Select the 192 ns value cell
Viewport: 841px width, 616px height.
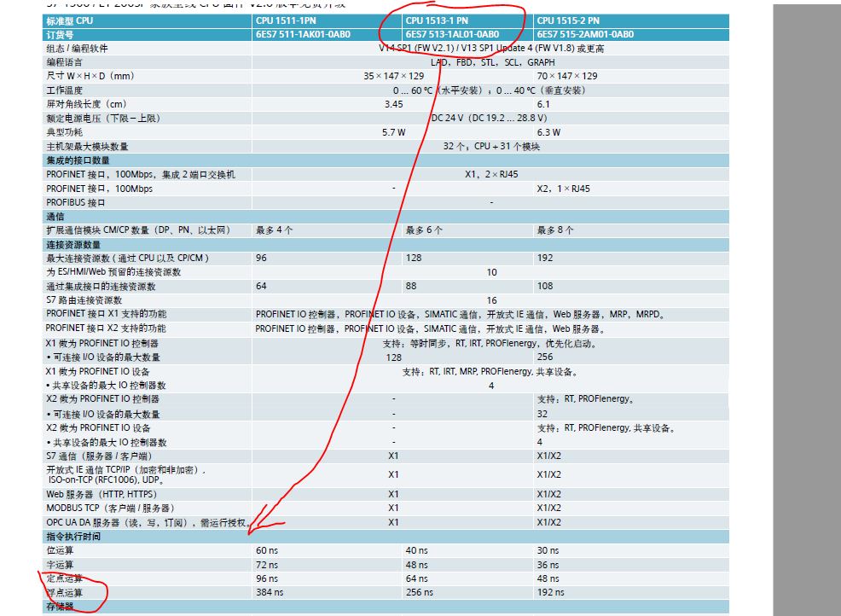tap(550, 592)
